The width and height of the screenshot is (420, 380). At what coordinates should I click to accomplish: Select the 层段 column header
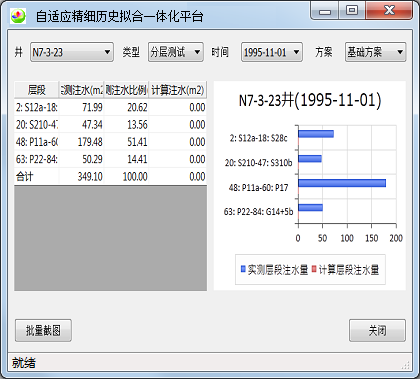(x=37, y=90)
